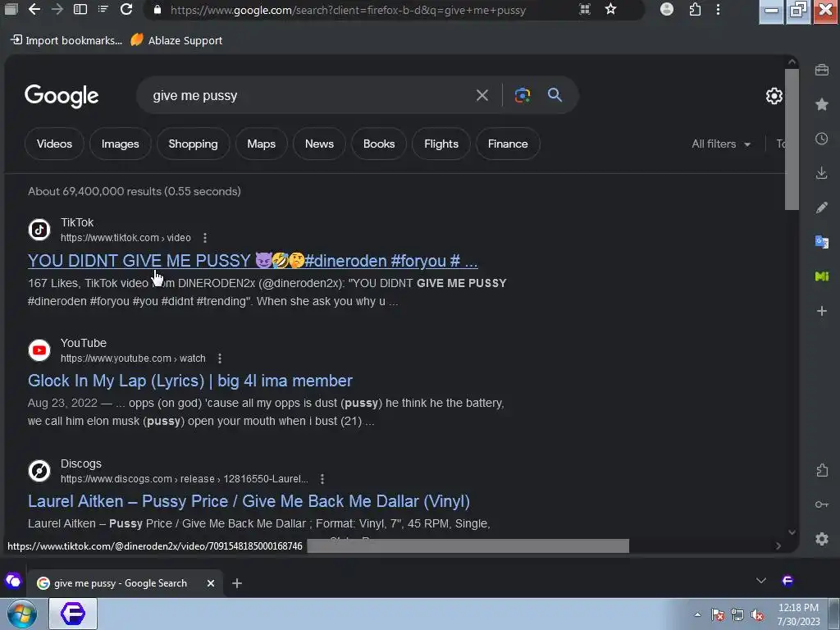This screenshot has width=840, height=630.
Task: Select the Maps filter tab
Action: click(x=261, y=144)
